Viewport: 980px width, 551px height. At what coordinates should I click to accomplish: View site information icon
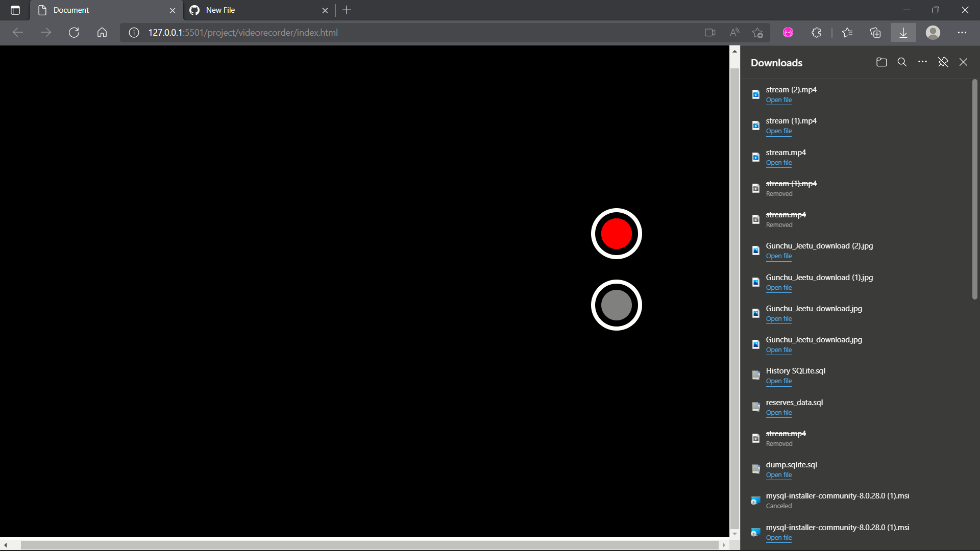click(x=134, y=33)
